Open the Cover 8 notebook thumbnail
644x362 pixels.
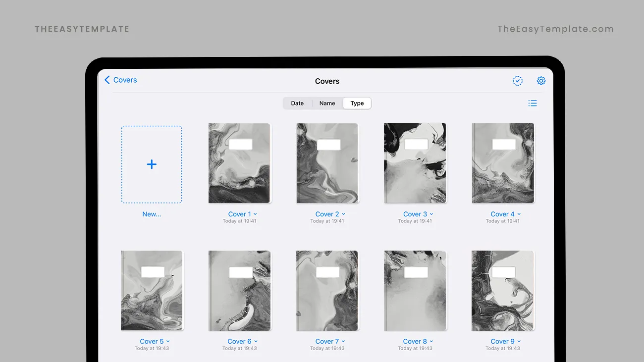(415, 291)
